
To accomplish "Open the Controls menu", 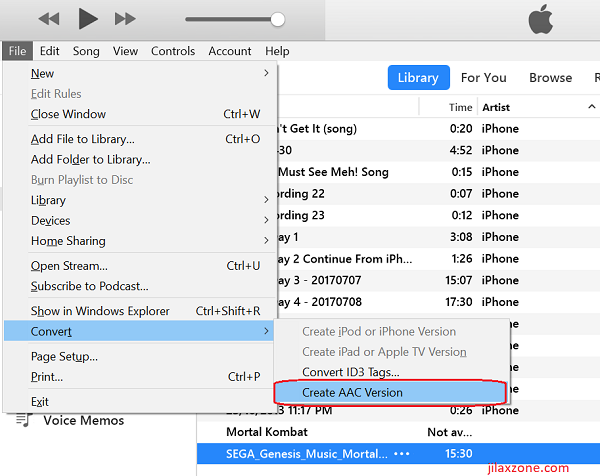I will point(173,51).
